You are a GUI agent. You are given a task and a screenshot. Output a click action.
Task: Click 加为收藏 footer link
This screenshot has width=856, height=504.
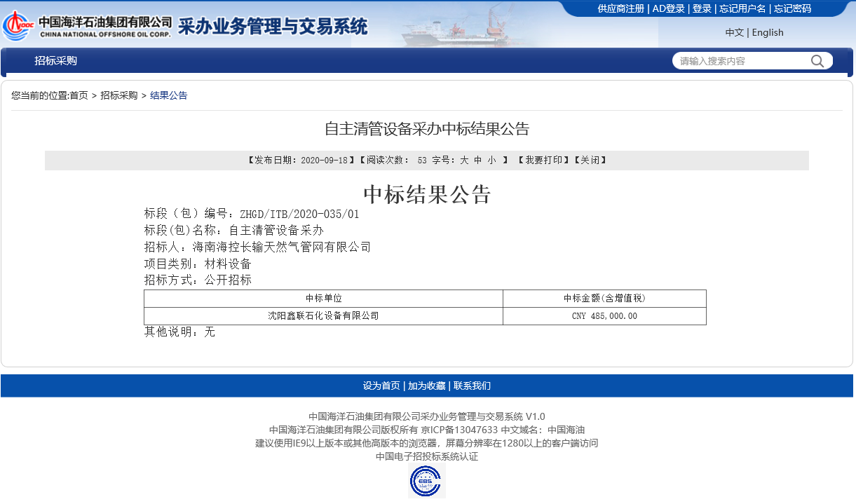point(427,386)
